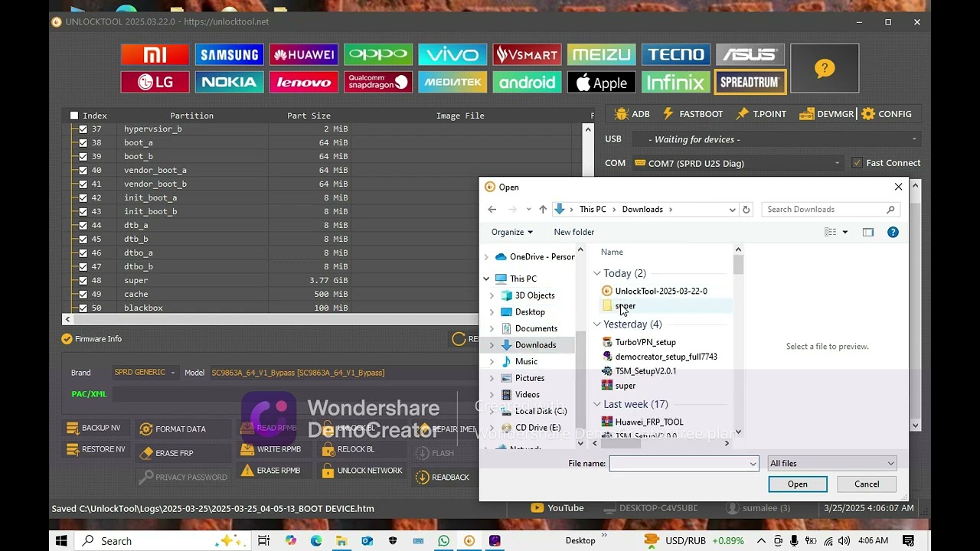Image resolution: width=980 pixels, height=551 pixels.
Task: Click the File name input field
Action: (x=684, y=464)
